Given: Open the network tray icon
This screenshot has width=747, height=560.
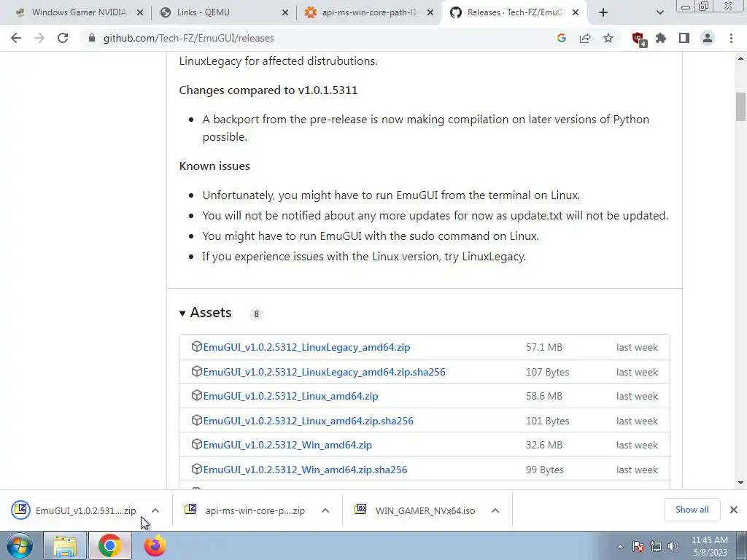Looking at the screenshot, I should pyautogui.click(x=656, y=546).
